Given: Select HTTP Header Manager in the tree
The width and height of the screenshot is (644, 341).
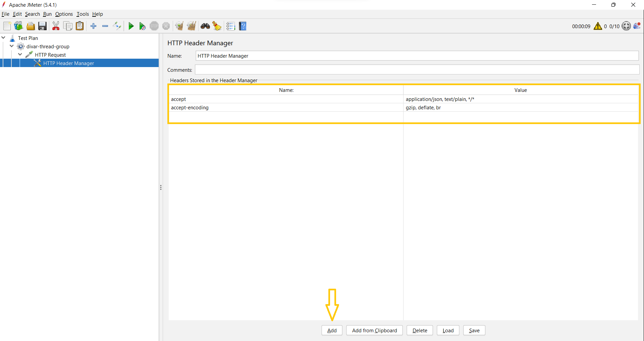Looking at the screenshot, I should pos(68,63).
